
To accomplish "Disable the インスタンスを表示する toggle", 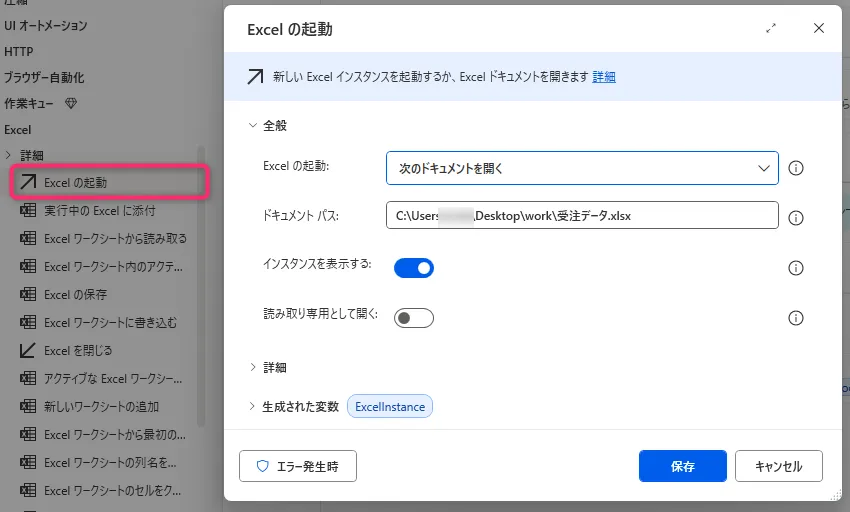I will [414, 268].
